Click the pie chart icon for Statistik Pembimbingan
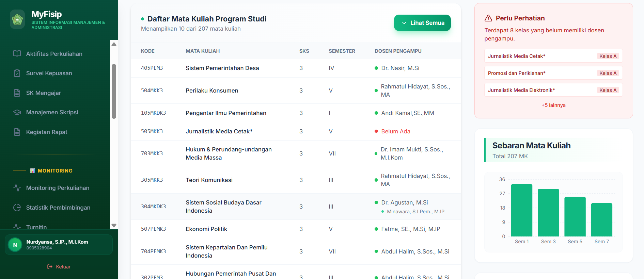 coord(17,208)
